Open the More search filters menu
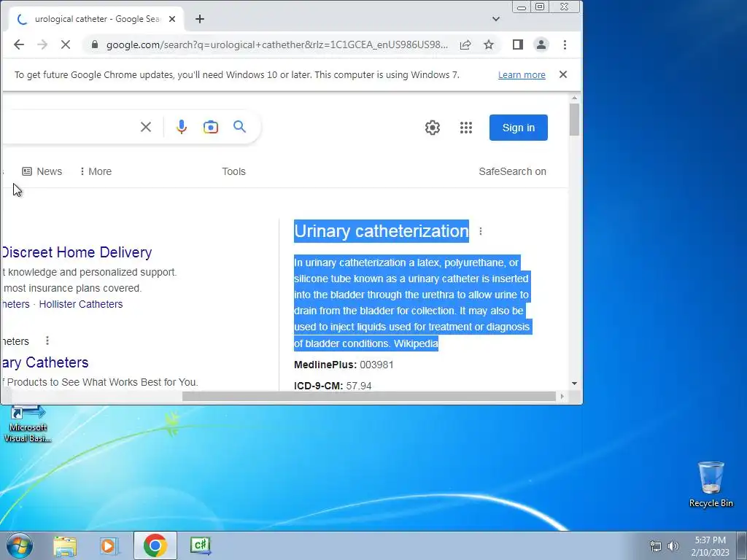The width and height of the screenshot is (747, 560). [x=96, y=171]
